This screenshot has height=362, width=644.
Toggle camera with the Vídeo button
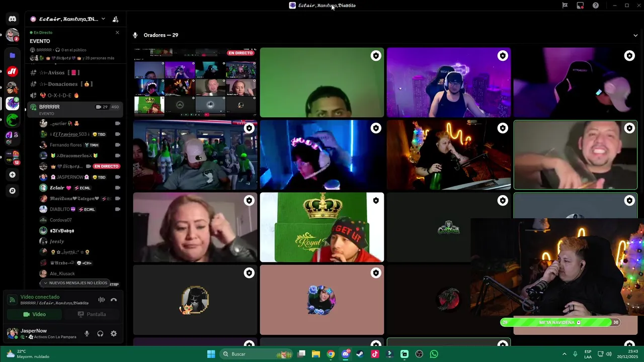pyautogui.click(x=35, y=314)
